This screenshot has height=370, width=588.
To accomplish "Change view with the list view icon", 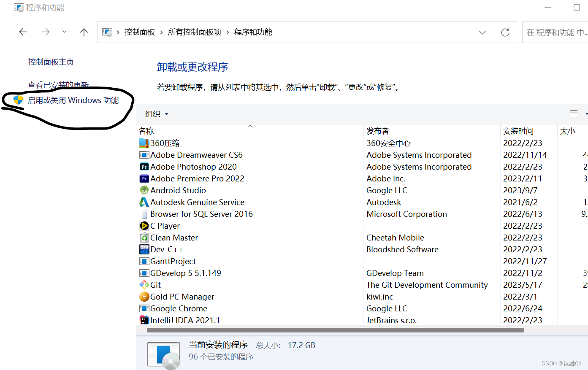I will coord(574,114).
